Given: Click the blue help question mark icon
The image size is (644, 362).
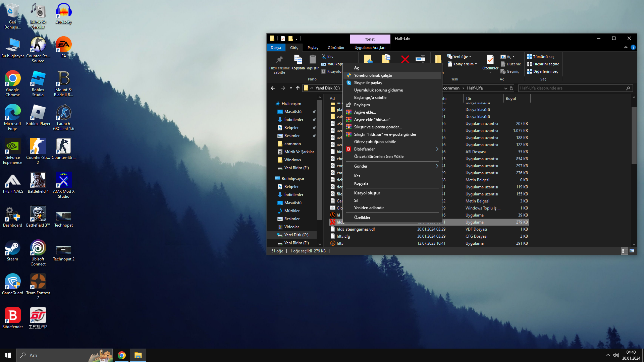Looking at the screenshot, I should coord(633,48).
